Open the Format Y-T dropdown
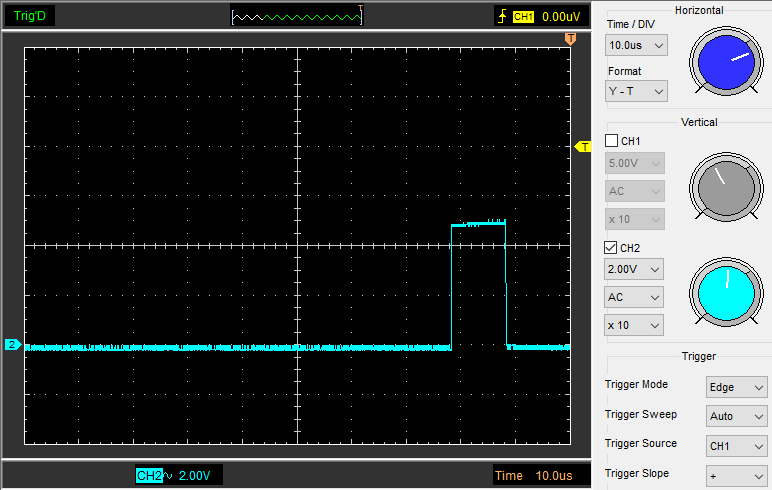Viewport: 772px width, 490px height. tap(636, 91)
